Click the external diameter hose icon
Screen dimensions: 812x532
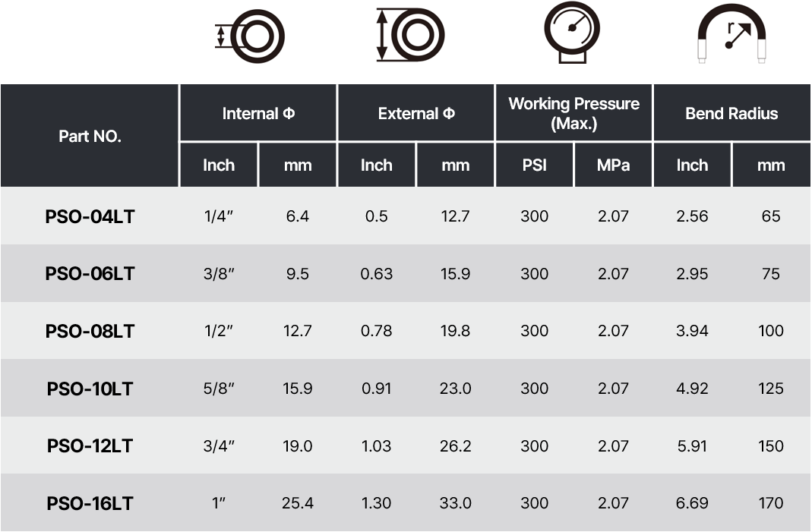pos(410,35)
